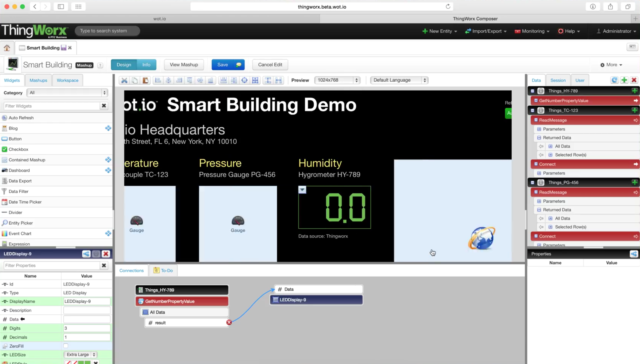Click the Copy toolbar icon
The width and height of the screenshot is (640, 364).
click(x=135, y=80)
